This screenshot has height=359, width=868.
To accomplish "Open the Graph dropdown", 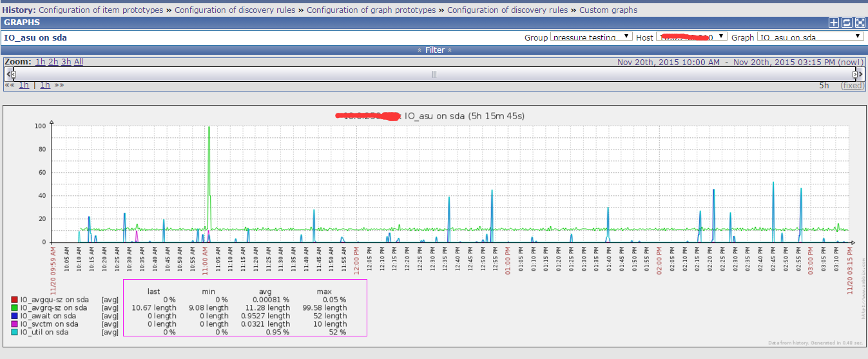I will 810,37.
